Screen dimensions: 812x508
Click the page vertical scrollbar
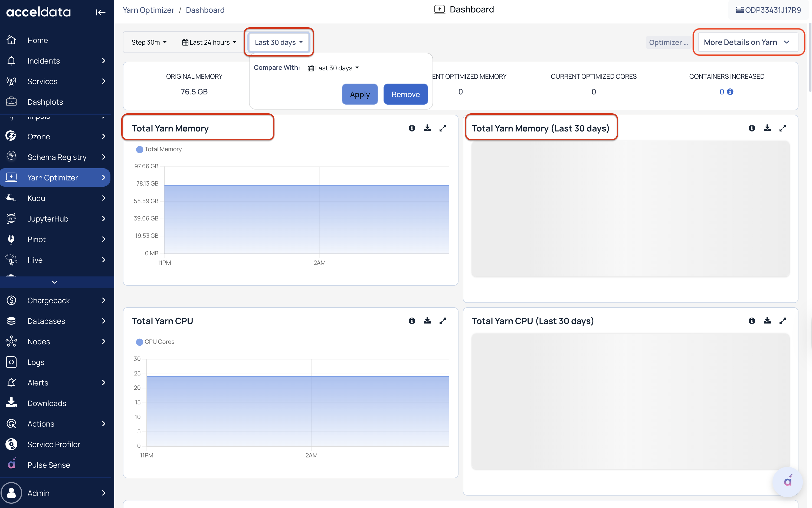810,57
